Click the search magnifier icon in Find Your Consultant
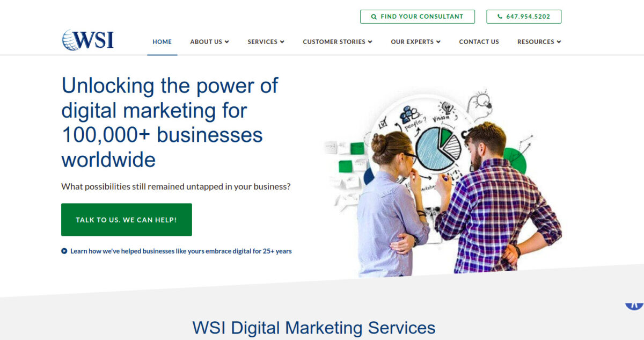644x340 pixels. point(374,17)
